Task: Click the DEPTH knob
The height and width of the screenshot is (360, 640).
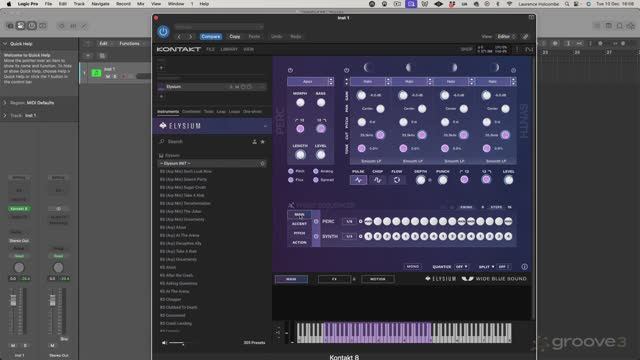Action: point(420,180)
